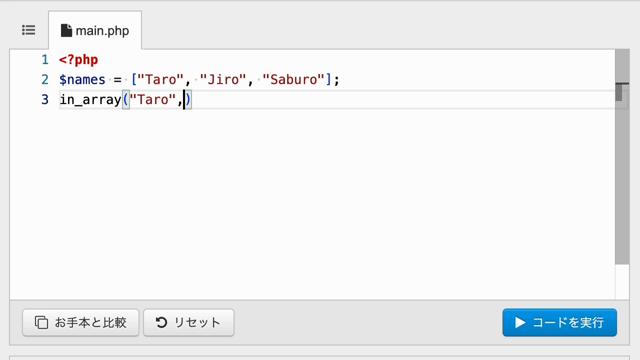Click in_array function name on line 3
640x360 pixels.
pos(91,100)
